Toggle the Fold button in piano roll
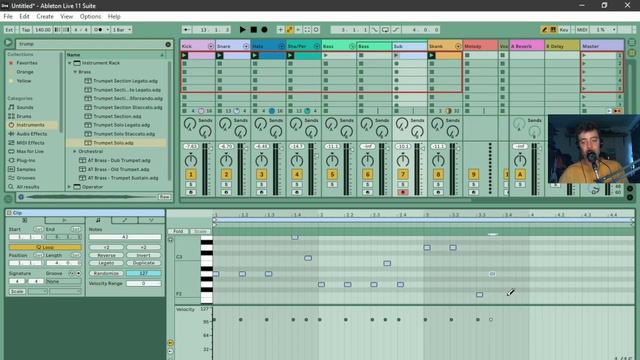The image size is (640, 360). [x=178, y=231]
